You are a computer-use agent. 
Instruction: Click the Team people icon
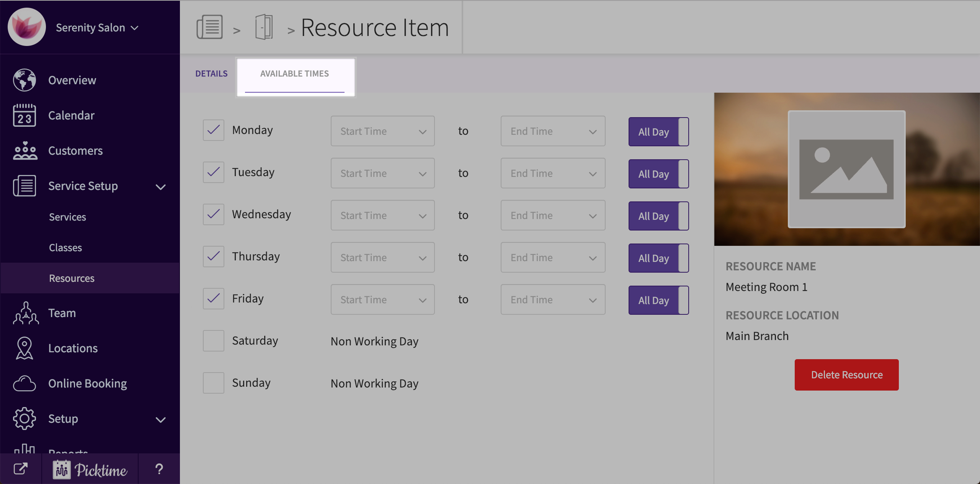point(25,313)
